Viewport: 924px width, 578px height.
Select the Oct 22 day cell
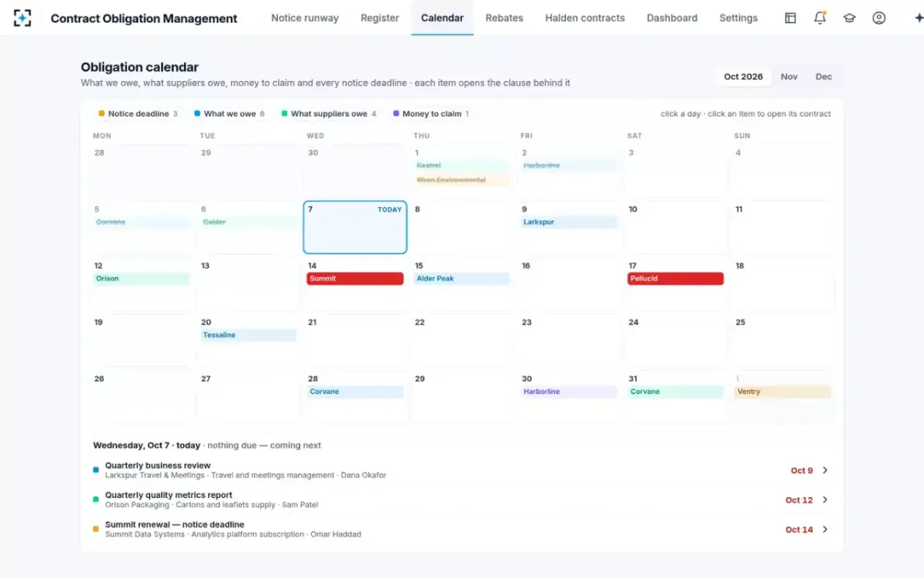[462, 340]
